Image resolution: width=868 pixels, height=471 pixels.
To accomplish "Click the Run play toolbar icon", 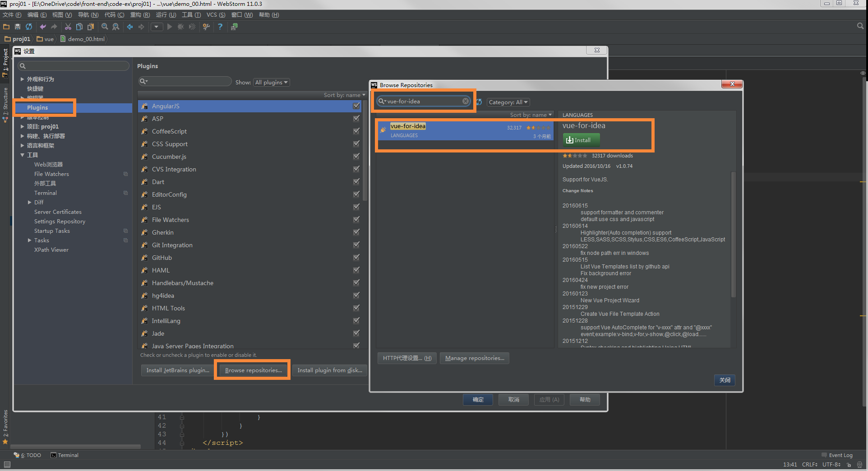I will coord(170,27).
